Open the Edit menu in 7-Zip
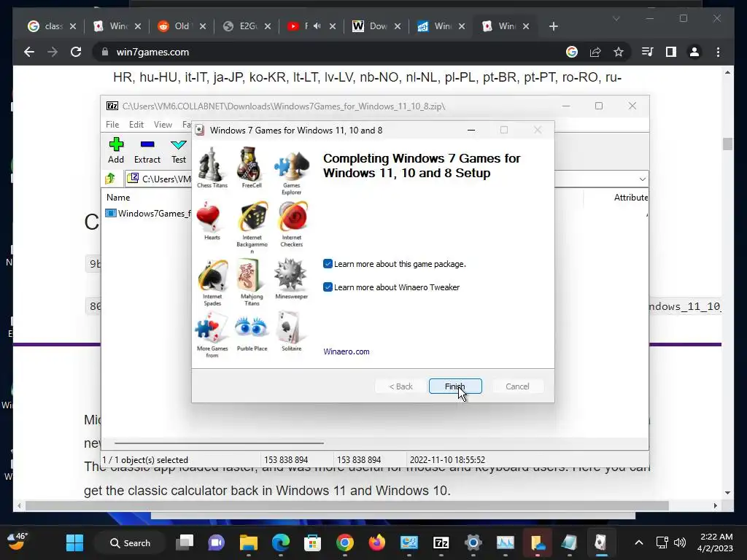Viewport: 747px width, 560px height. (x=136, y=124)
